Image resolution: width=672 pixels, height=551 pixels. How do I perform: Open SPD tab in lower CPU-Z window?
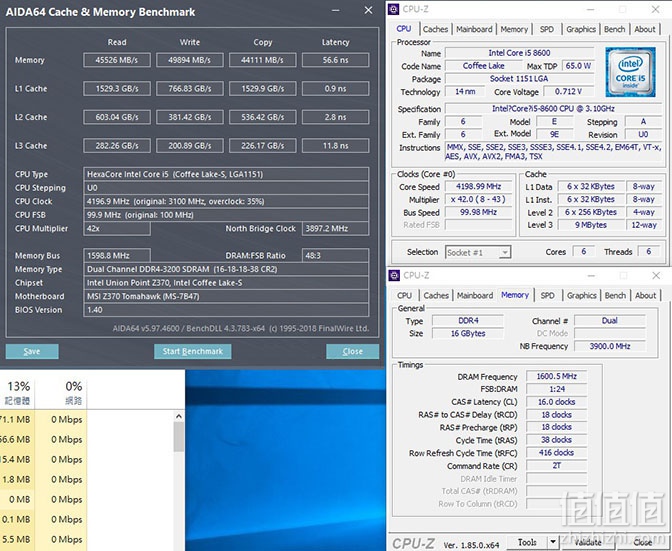547,295
